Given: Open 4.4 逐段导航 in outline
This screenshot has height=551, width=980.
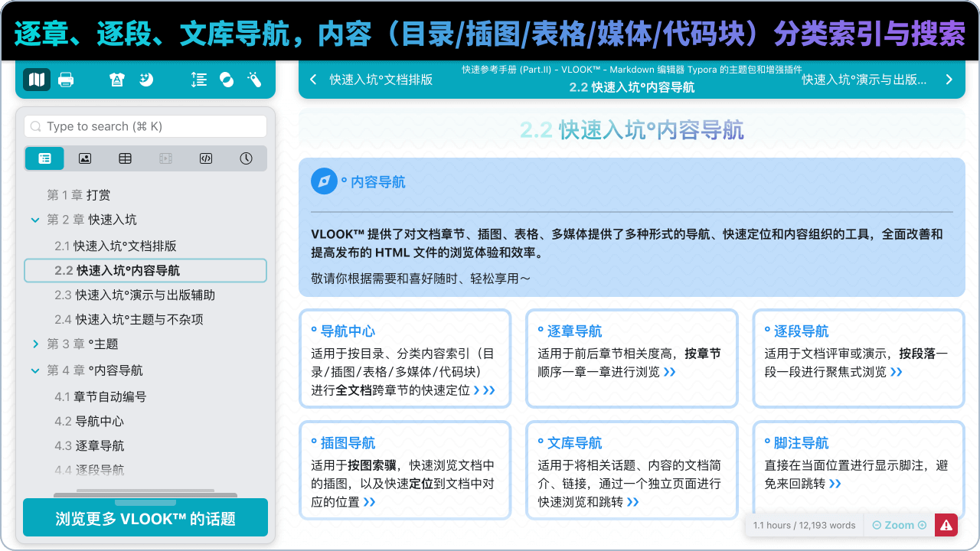Looking at the screenshot, I should 89,470.
